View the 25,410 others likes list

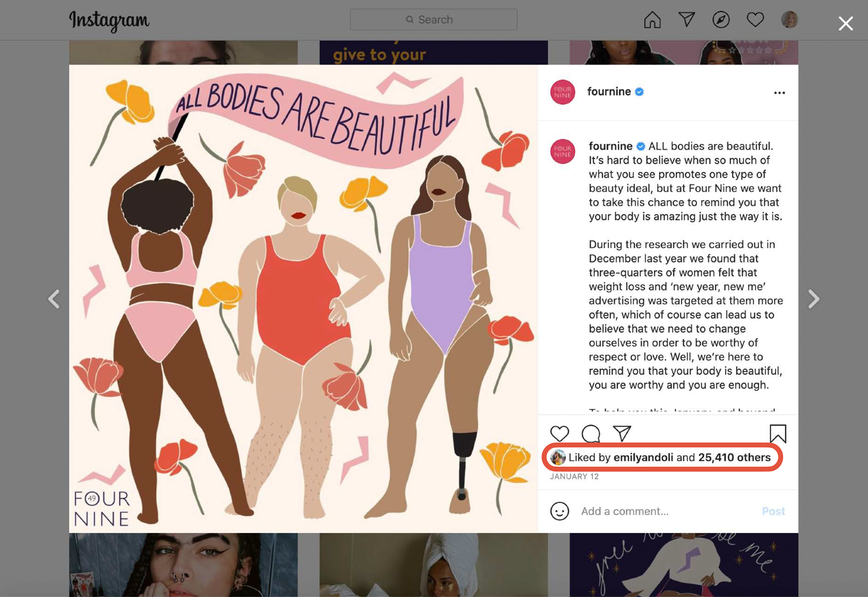[734, 457]
